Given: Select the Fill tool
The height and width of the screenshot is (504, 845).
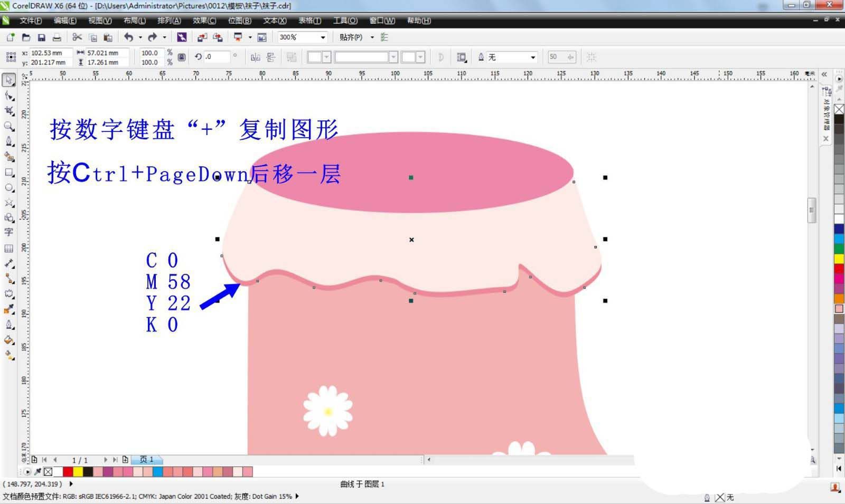Looking at the screenshot, I should point(9,340).
